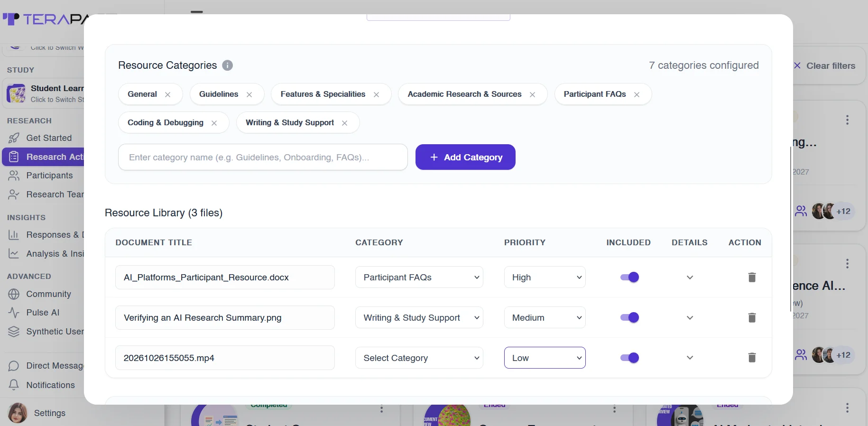The width and height of the screenshot is (868, 426).
Task: Delete Verifying an AI Research Summary.png
Action: point(752,317)
